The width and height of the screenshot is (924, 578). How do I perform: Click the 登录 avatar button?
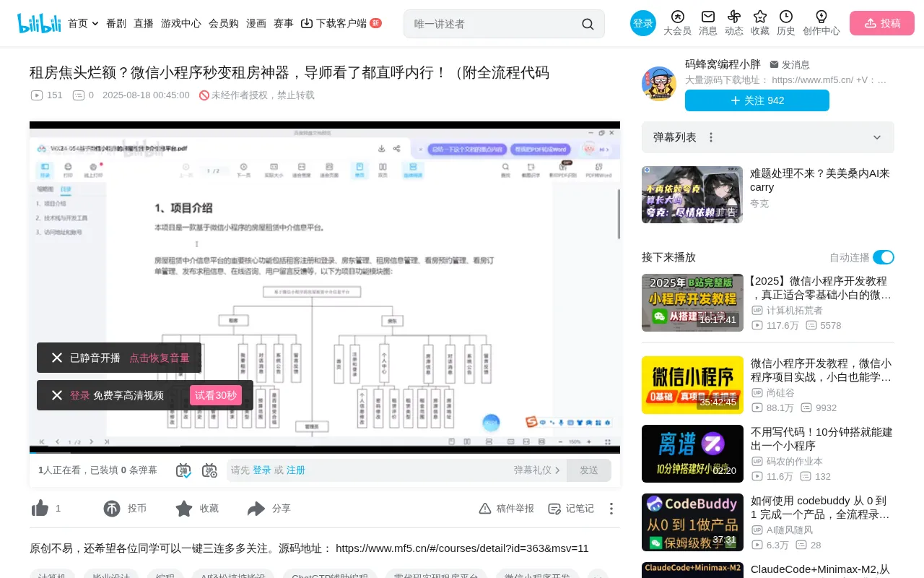pos(643,23)
